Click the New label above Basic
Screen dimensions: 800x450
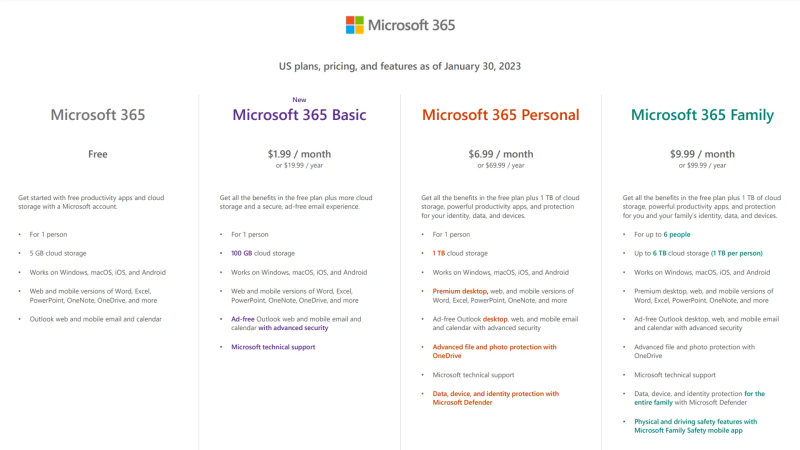(299, 99)
